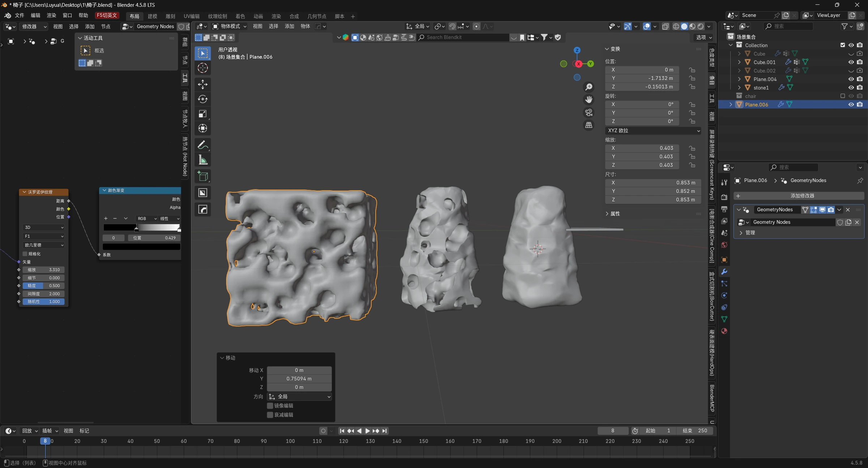Pick the Annotate pencil tool

[203, 145]
